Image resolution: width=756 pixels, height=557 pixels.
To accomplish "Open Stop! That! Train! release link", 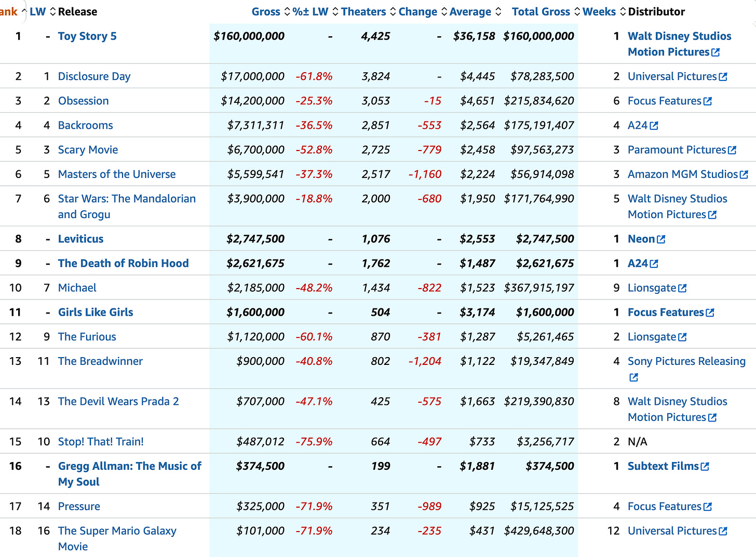I will pyautogui.click(x=101, y=442).
